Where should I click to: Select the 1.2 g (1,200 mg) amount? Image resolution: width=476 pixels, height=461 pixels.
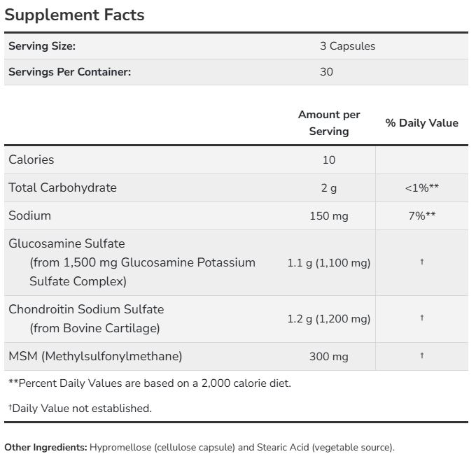[x=329, y=319]
